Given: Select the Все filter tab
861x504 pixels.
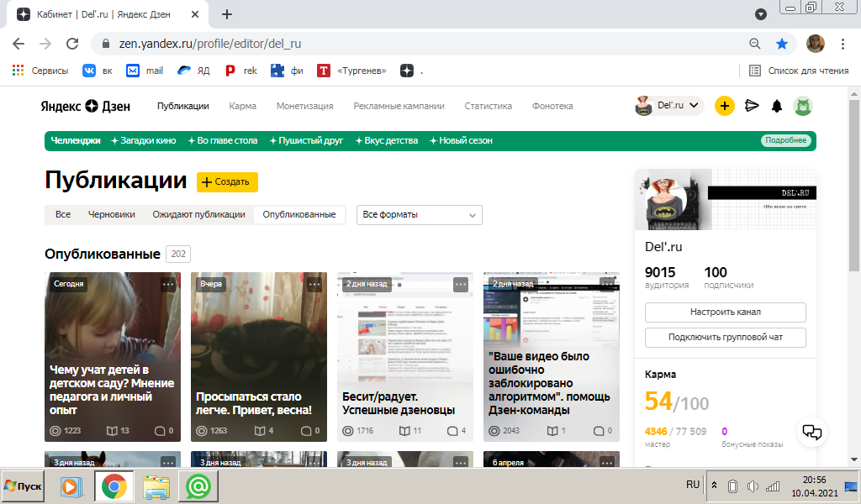Looking at the screenshot, I should point(63,214).
